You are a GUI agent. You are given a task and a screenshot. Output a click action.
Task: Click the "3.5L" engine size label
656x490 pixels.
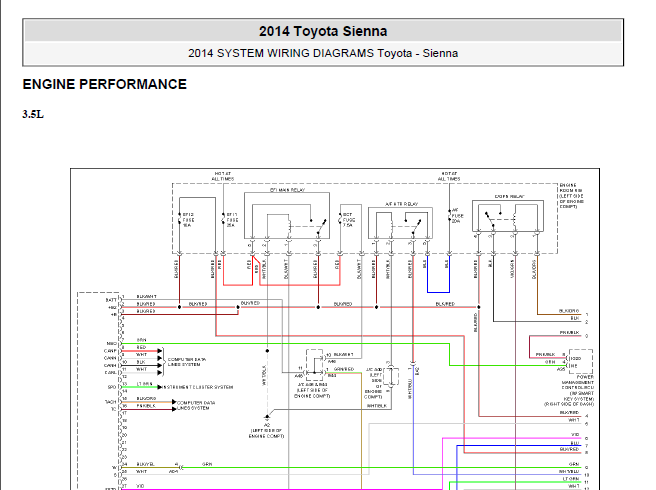click(x=33, y=114)
